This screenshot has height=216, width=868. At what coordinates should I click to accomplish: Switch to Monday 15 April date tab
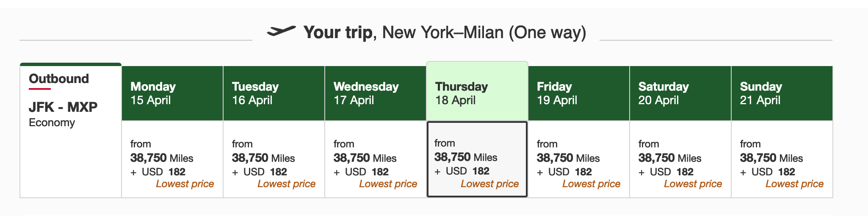(172, 93)
